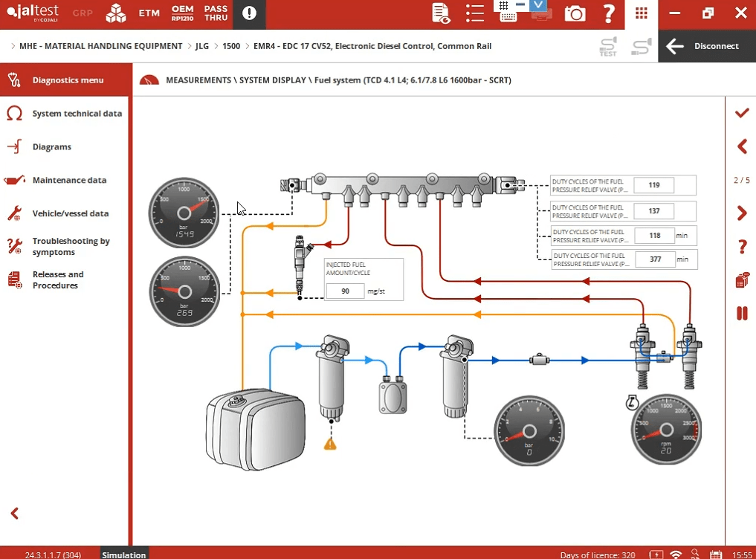
Task: Open the report document icon
Action: 441,13
